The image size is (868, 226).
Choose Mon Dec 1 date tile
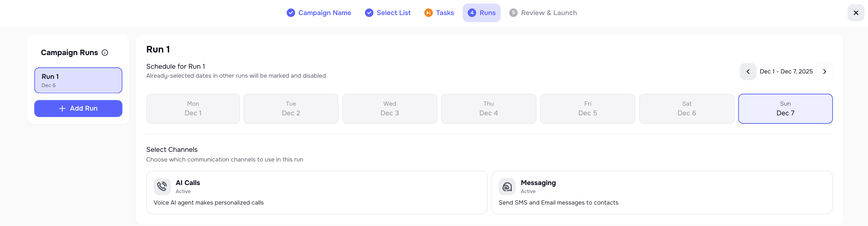point(193,109)
